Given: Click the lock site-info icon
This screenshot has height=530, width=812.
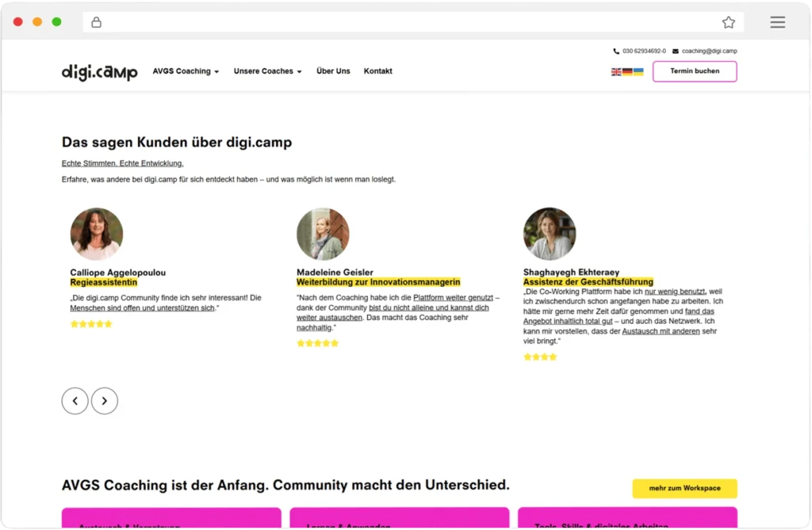Looking at the screenshot, I should click(96, 22).
